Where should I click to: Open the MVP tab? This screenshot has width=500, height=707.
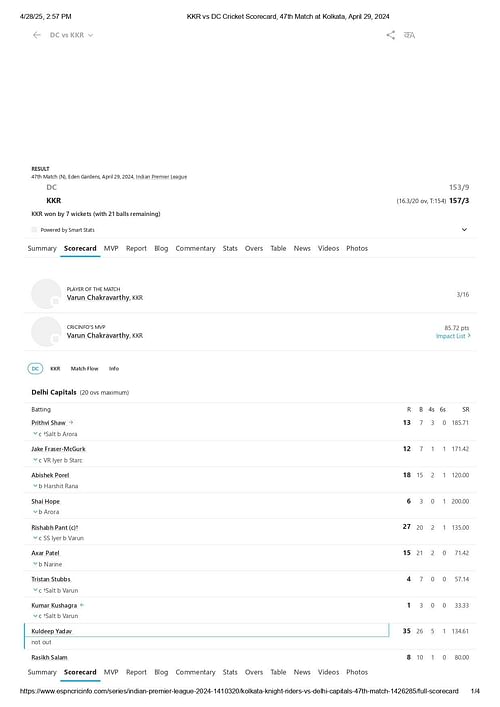point(111,248)
